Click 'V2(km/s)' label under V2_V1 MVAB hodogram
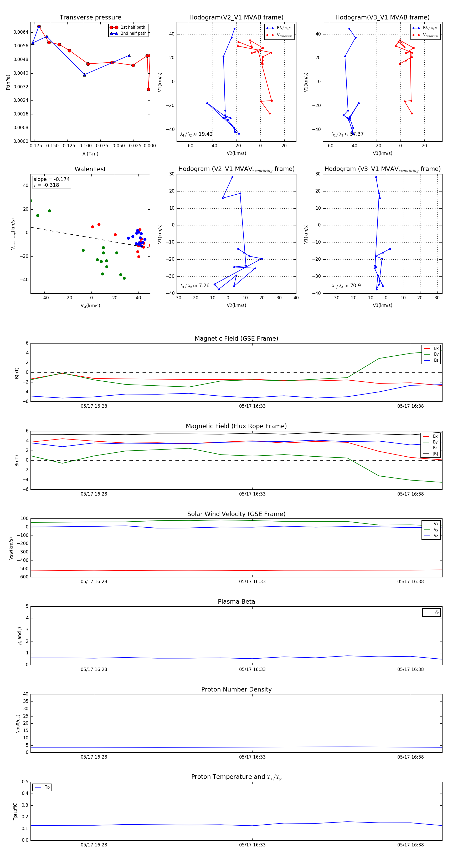The width and height of the screenshot is (473, 868). (x=236, y=154)
